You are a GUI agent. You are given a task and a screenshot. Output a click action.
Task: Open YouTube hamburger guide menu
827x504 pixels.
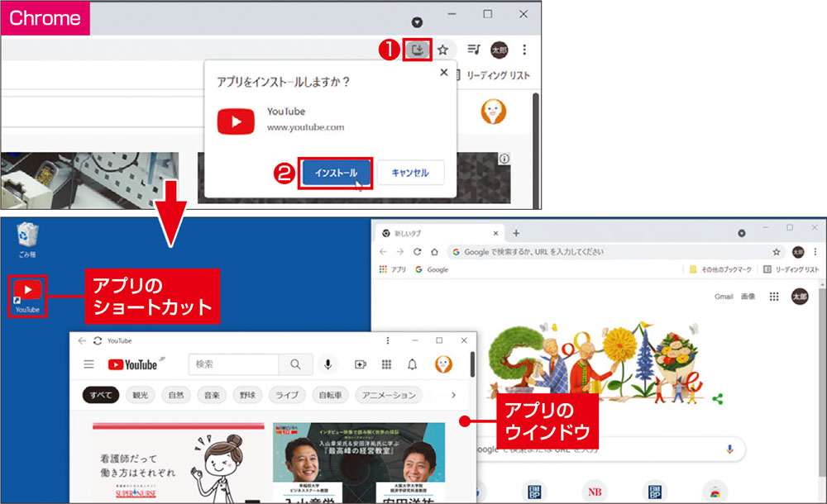click(88, 364)
